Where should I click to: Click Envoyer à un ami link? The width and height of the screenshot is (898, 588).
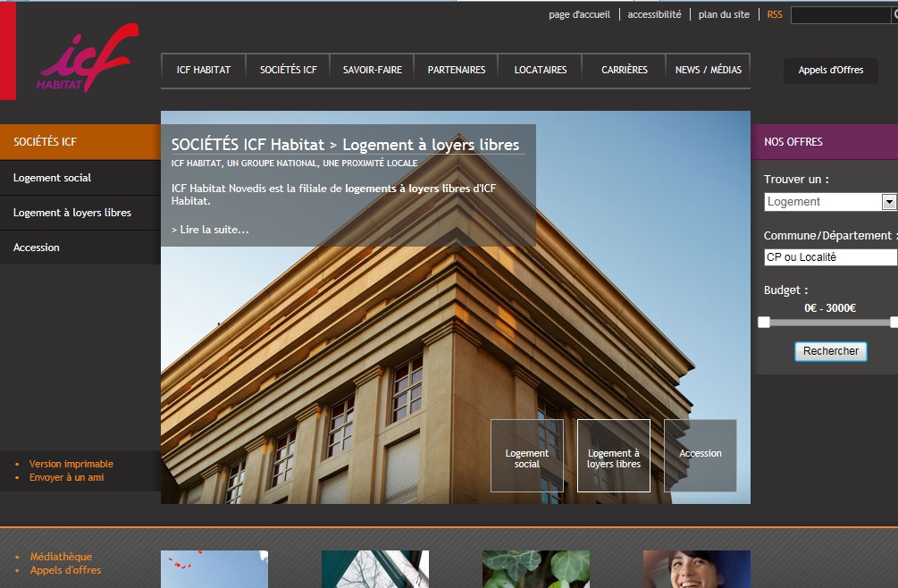(66, 477)
